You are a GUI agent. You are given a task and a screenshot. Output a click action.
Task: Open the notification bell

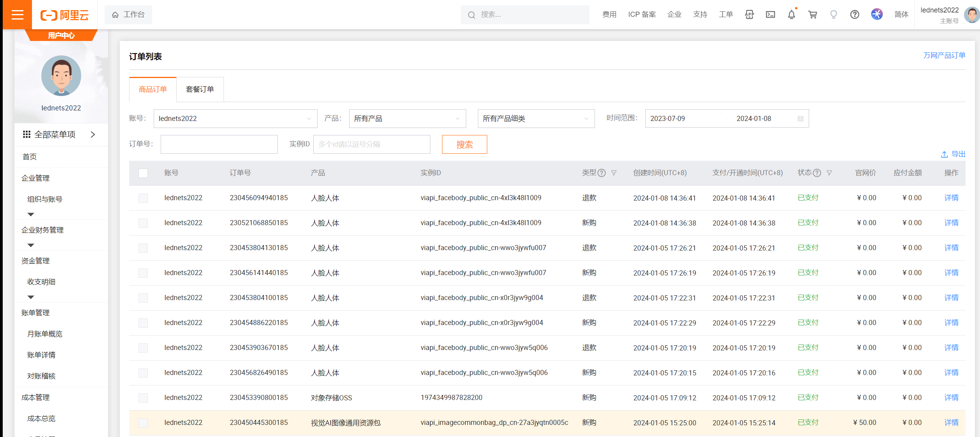pos(791,15)
